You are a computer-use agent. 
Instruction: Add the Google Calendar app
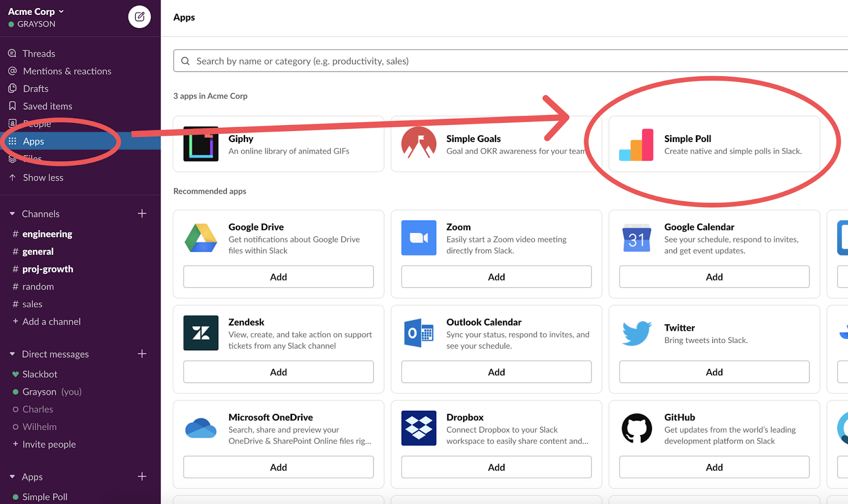click(x=714, y=277)
